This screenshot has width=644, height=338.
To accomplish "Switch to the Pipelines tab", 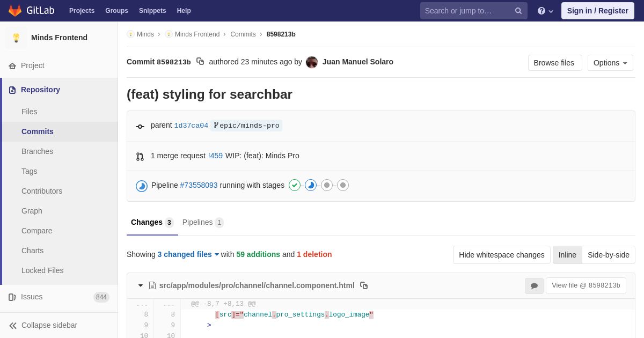I will 203,223.
